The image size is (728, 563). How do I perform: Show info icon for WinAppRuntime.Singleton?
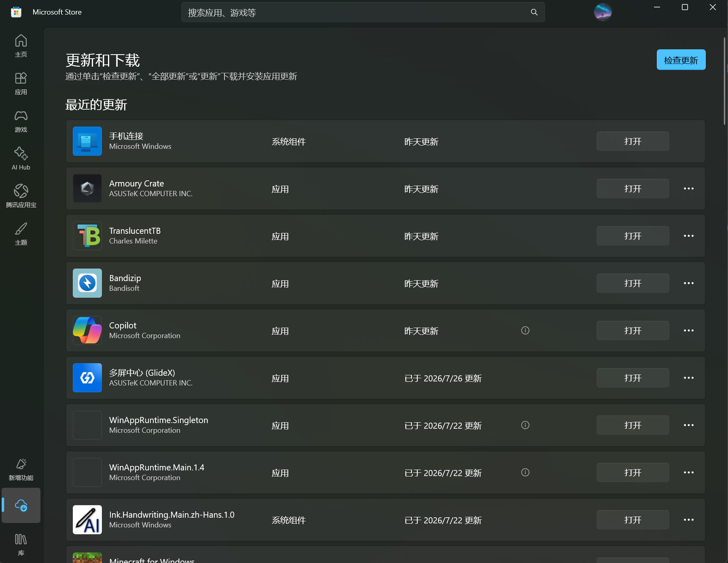525,425
